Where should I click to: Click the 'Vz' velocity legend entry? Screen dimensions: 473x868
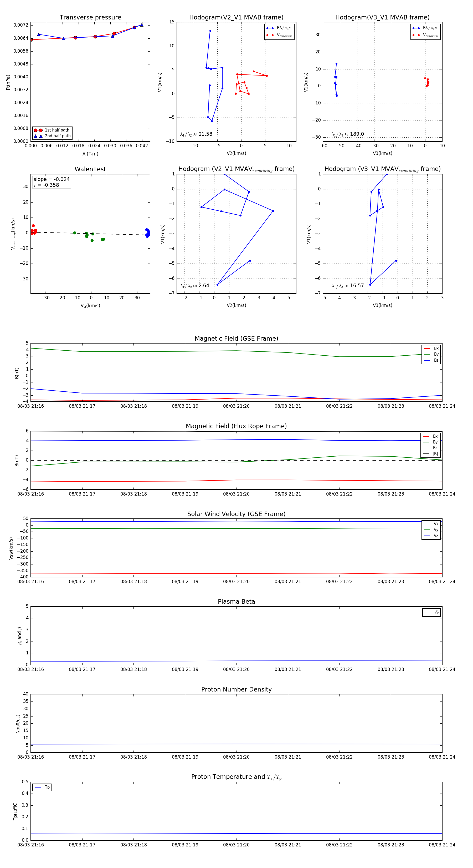tap(431, 536)
